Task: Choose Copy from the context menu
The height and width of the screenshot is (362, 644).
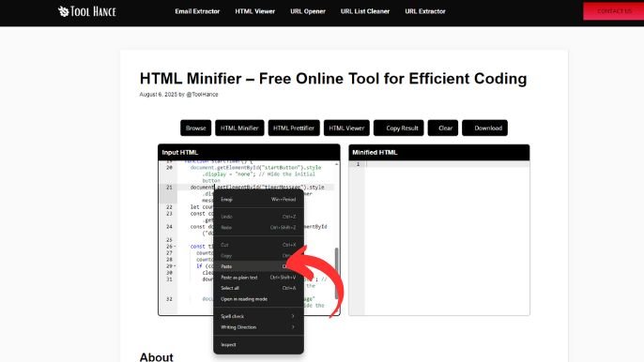Action: click(258, 256)
